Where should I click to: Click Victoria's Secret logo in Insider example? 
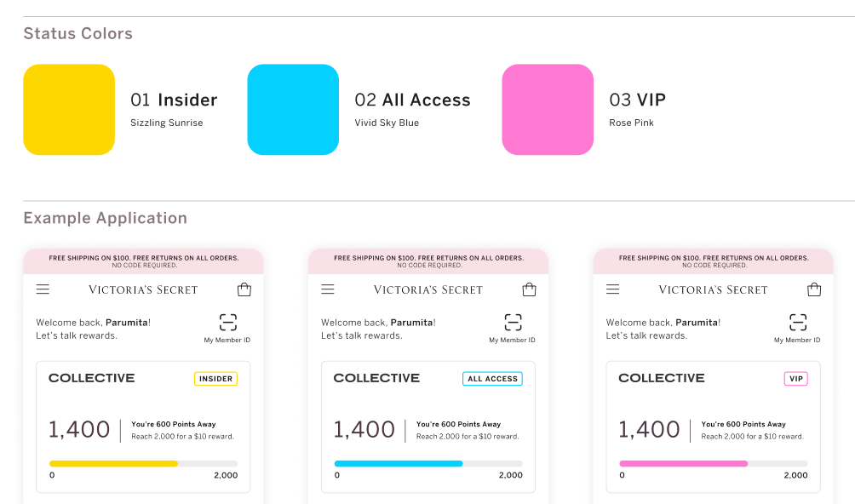(143, 290)
